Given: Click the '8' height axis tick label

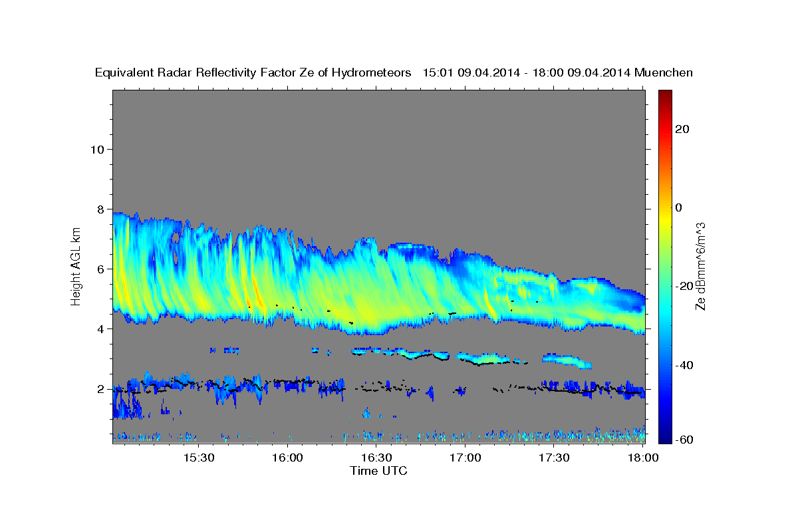Looking at the screenshot, I should pos(101,209).
